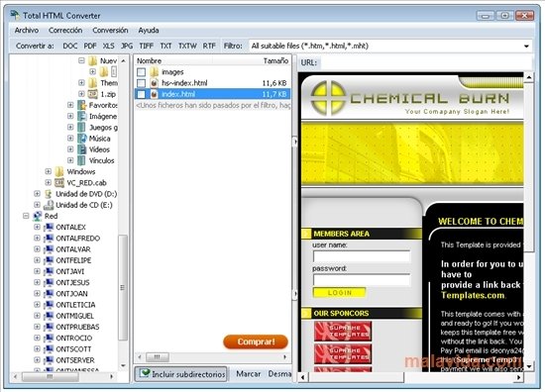Click the DVD drive (D:) icon

(49, 194)
